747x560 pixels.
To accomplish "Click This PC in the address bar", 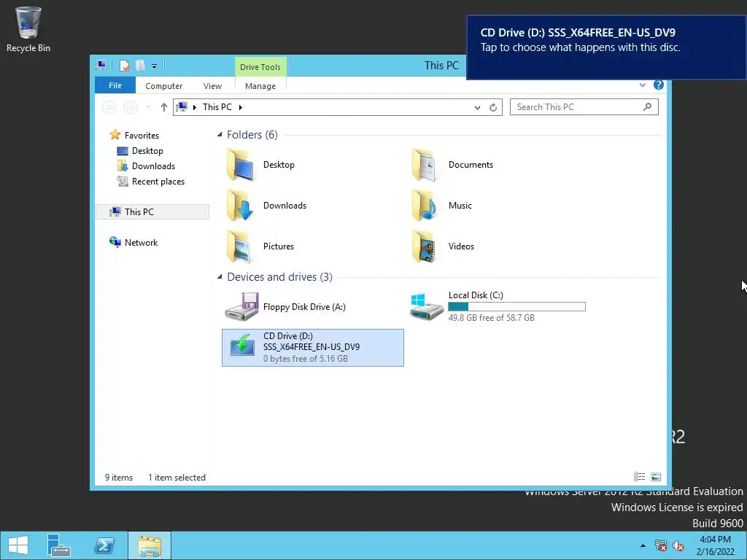I will [217, 107].
